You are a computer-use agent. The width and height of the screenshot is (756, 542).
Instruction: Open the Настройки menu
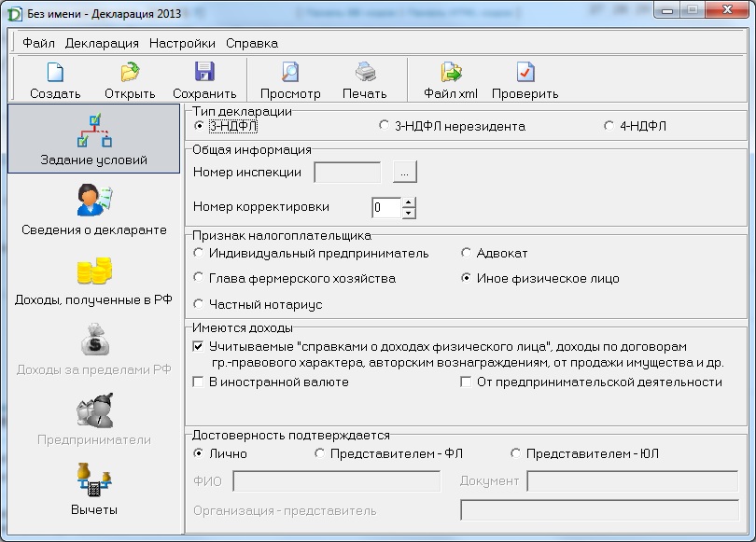tap(182, 43)
